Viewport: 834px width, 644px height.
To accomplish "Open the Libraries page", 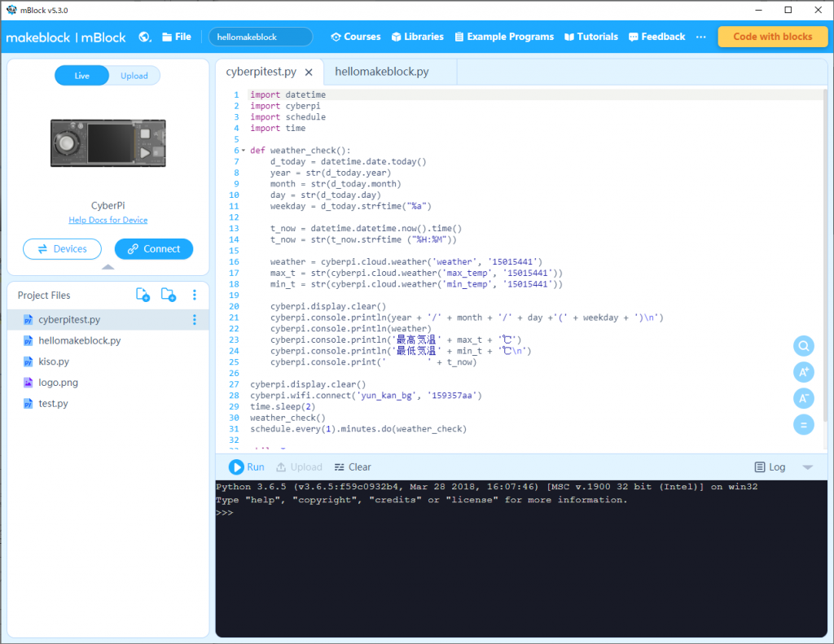I will (x=418, y=37).
